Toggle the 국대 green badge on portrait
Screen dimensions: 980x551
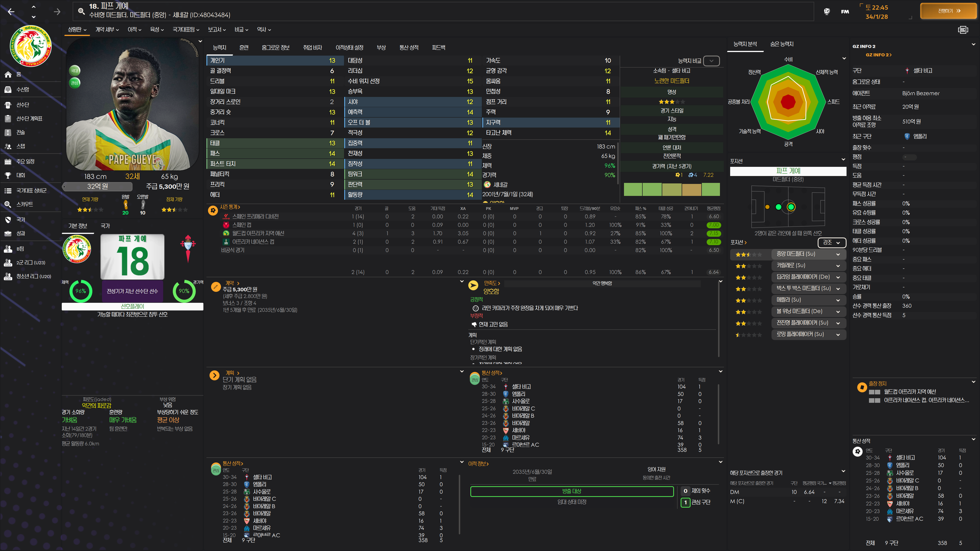[x=75, y=71]
